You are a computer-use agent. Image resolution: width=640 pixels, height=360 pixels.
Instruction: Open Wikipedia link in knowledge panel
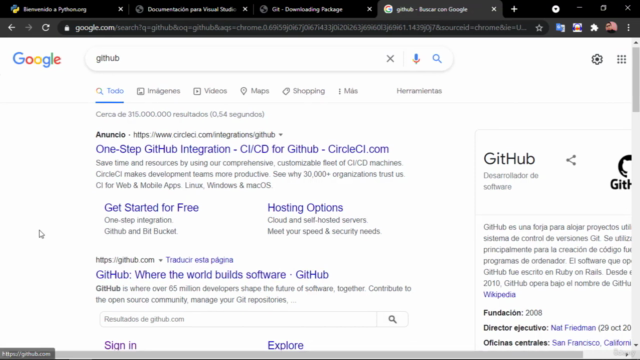click(499, 294)
